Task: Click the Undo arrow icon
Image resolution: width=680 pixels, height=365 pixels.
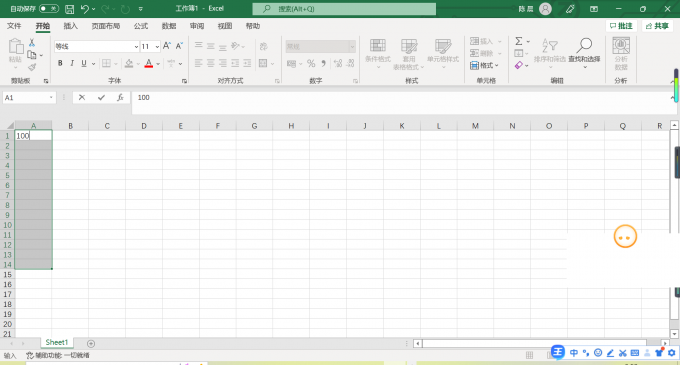Action: click(85, 9)
